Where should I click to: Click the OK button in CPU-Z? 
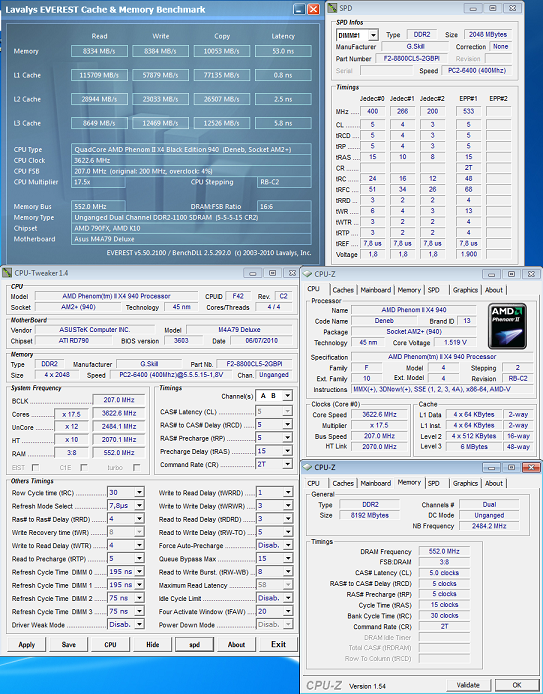516,685
